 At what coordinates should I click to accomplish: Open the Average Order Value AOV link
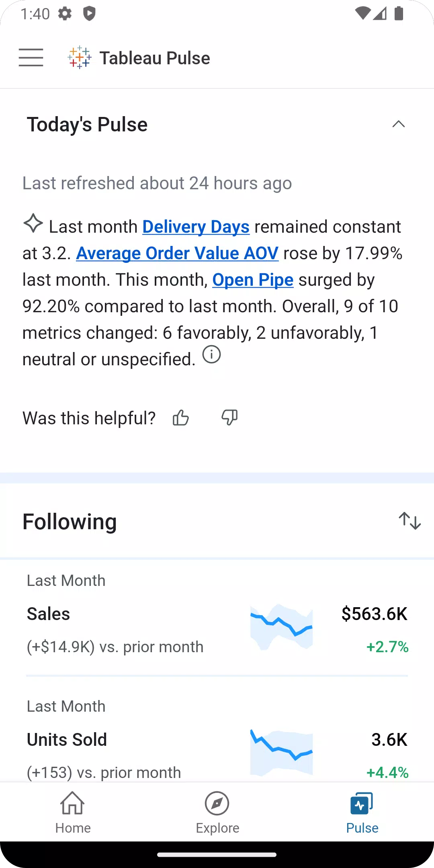(x=177, y=253)
